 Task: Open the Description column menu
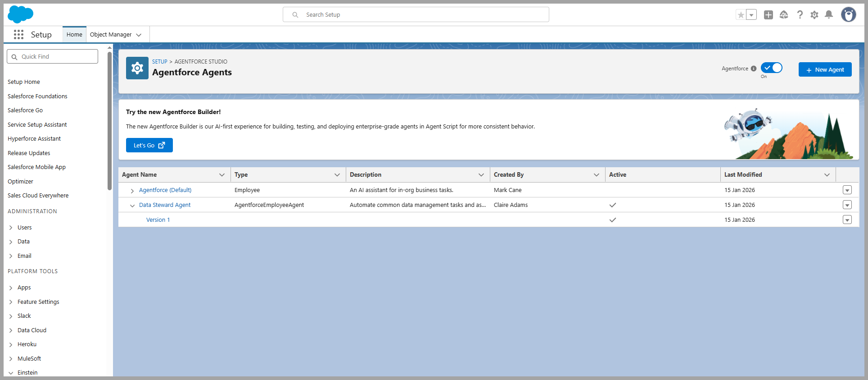(x=481, y=175)
